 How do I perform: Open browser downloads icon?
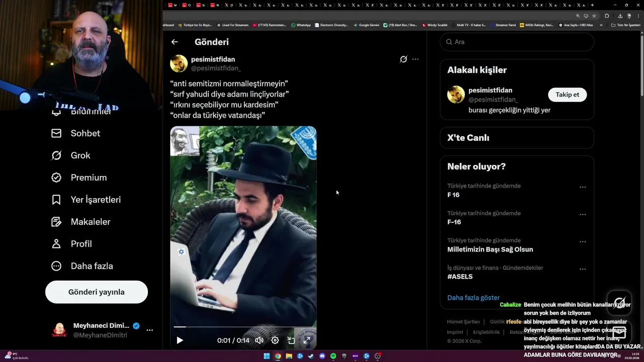620,16
